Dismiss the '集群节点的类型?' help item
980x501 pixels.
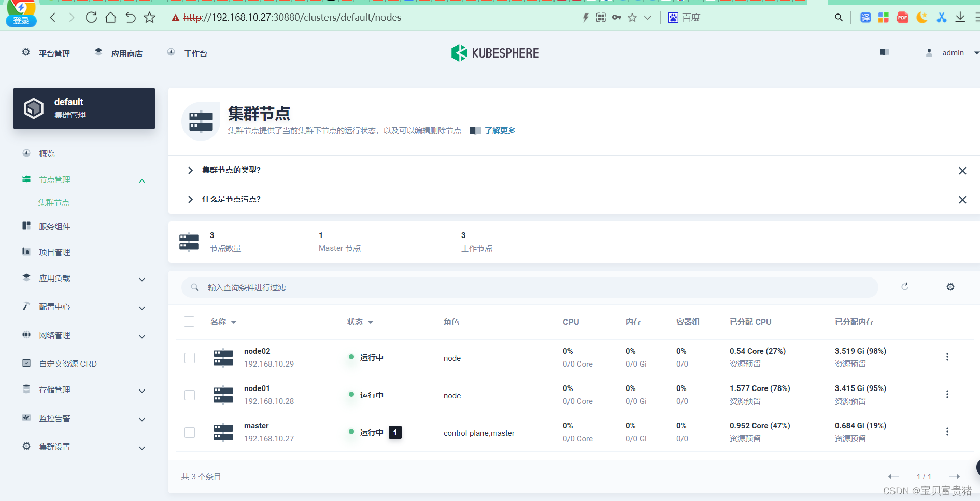click(962, 171)
